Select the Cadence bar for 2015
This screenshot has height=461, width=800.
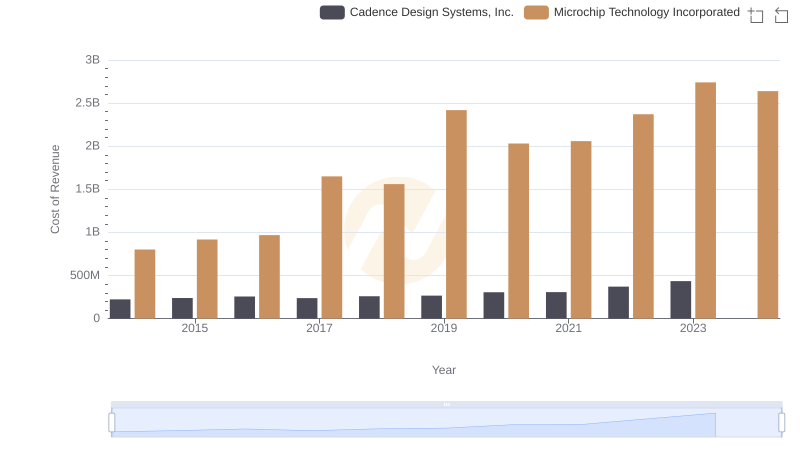click(182, 308)
